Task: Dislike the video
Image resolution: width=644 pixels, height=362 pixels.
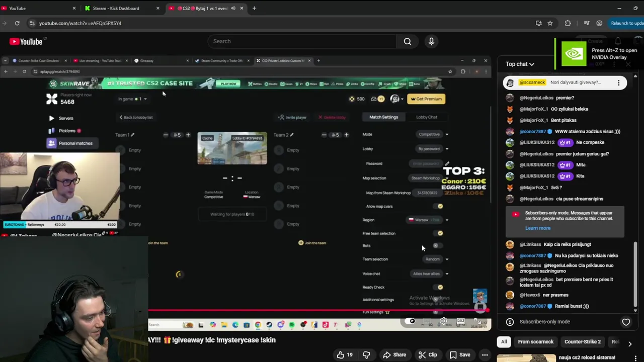Action: (366, 355)
